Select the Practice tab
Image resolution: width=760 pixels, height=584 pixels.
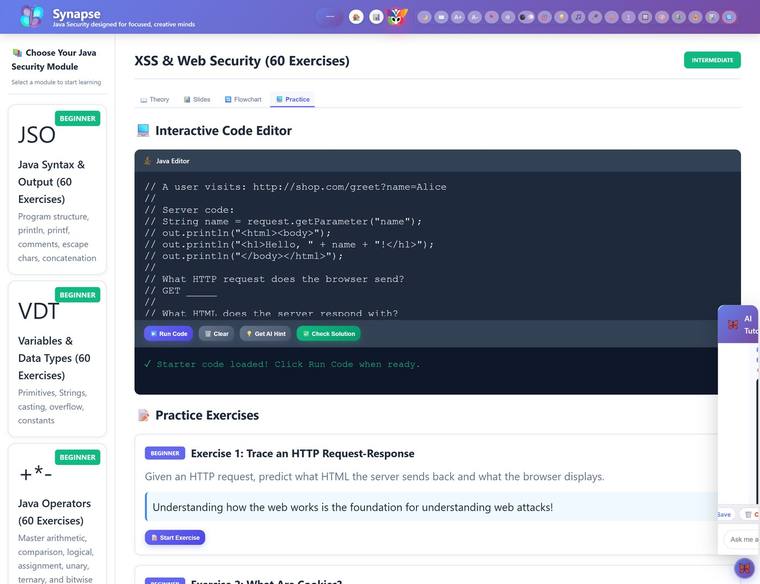click(x=293, y=99)
